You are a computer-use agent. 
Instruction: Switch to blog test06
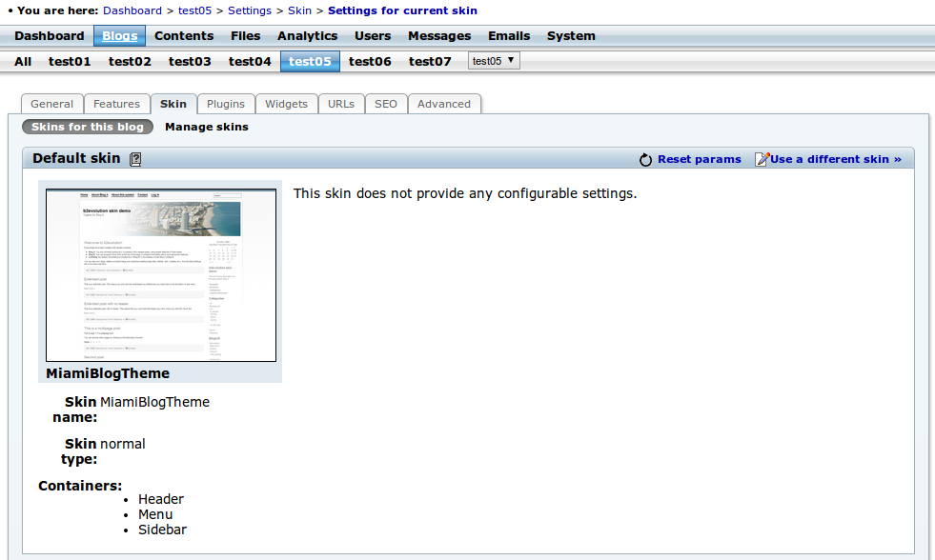[370, 61]
